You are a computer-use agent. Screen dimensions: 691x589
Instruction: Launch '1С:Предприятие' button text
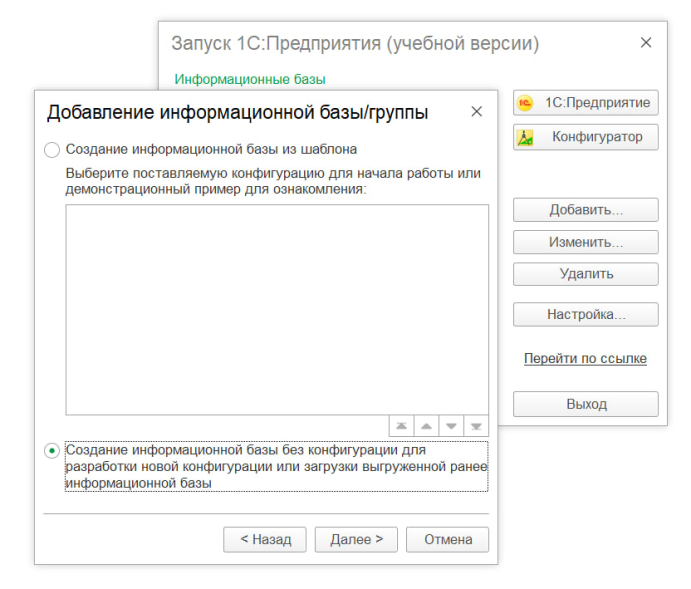tap(598, 103)
